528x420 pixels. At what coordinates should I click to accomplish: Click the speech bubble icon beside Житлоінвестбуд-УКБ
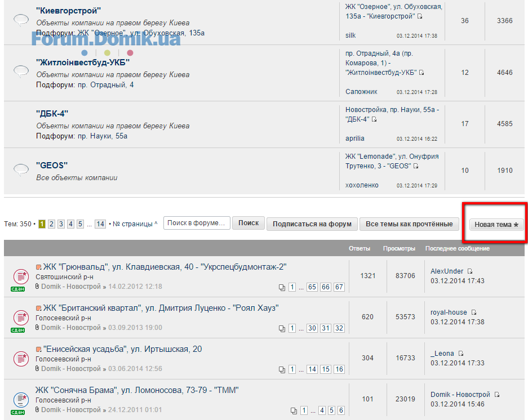click(21, 71)
